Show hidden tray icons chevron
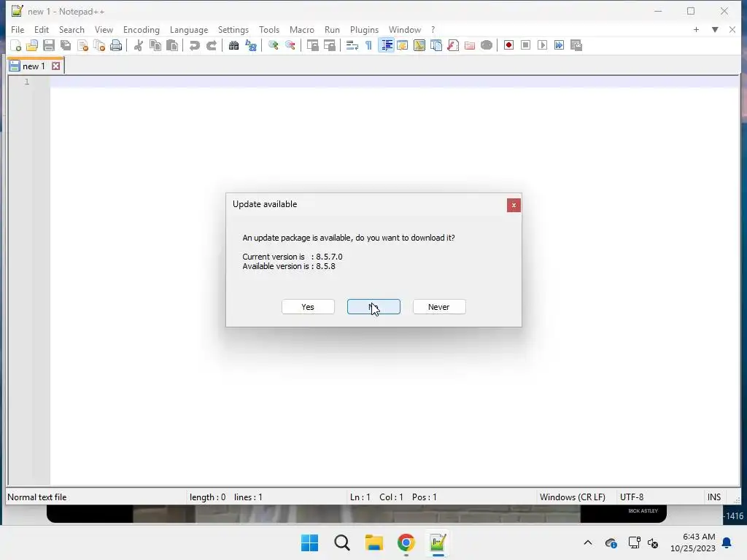This screenshot has width=747, height=560. coord(588,542)
